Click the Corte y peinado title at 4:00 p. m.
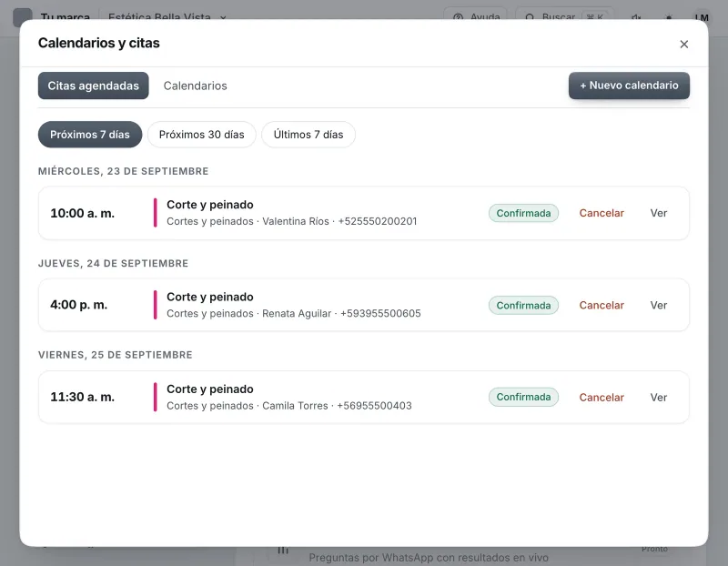This screenshot has height=566, width=728. pos(210,297)
